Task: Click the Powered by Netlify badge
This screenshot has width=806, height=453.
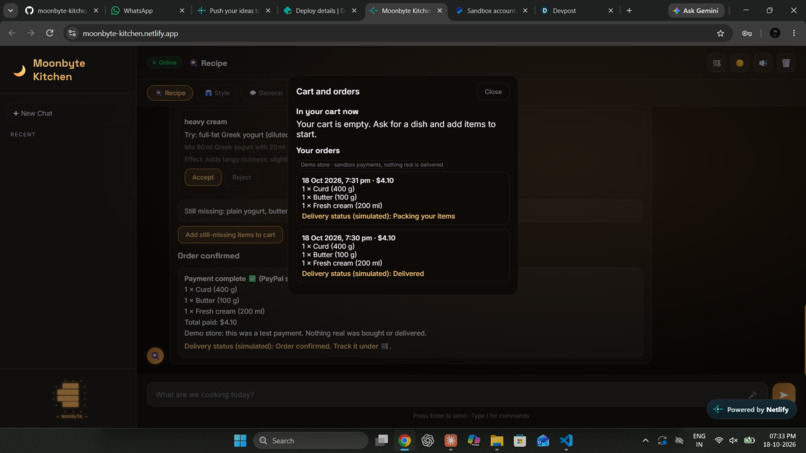Action: 752,409
